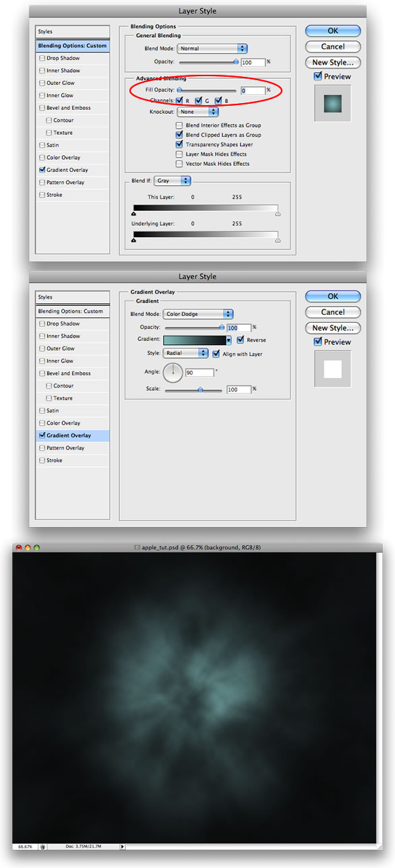Open the Color Dodge blend mode dropdown
Screen dimensions: 395x868
pos(199,314)
